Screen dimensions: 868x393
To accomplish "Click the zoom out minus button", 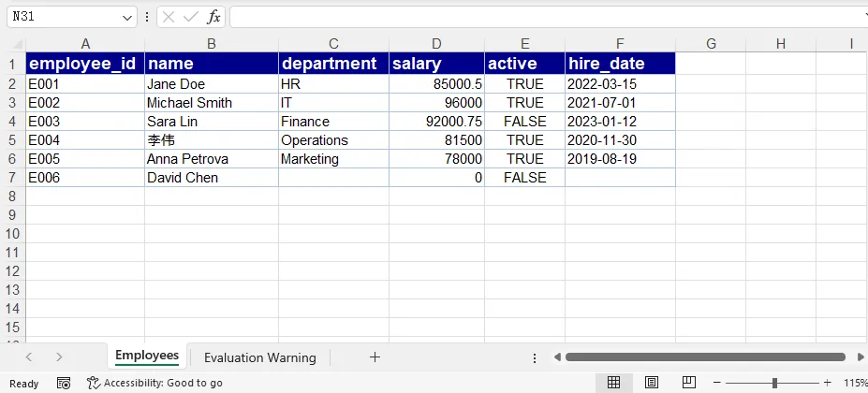I will tap(717, 383).
